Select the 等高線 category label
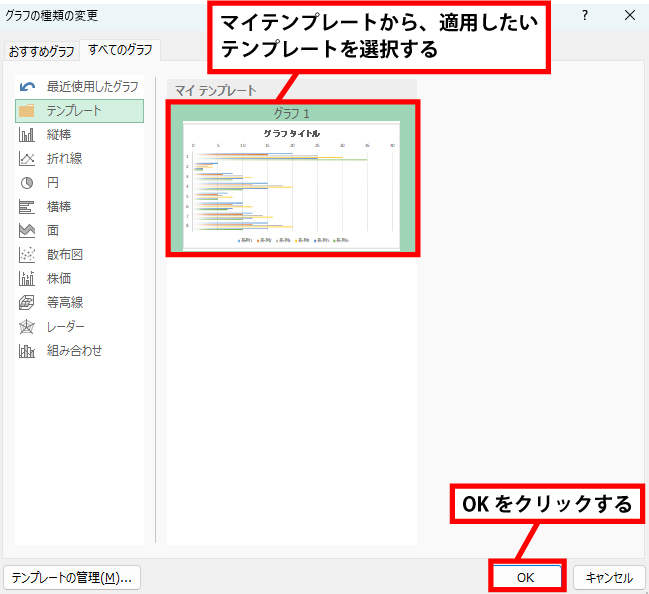Screen dimensions: 649x594 (x=65, y=303)
